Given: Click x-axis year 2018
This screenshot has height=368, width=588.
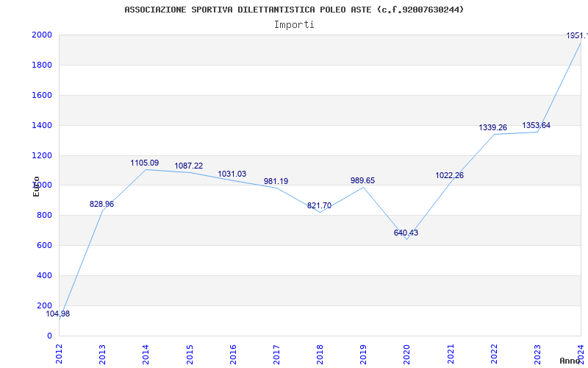Looking at the screenshot, I should pyautogui.click(x=320, y=354).
